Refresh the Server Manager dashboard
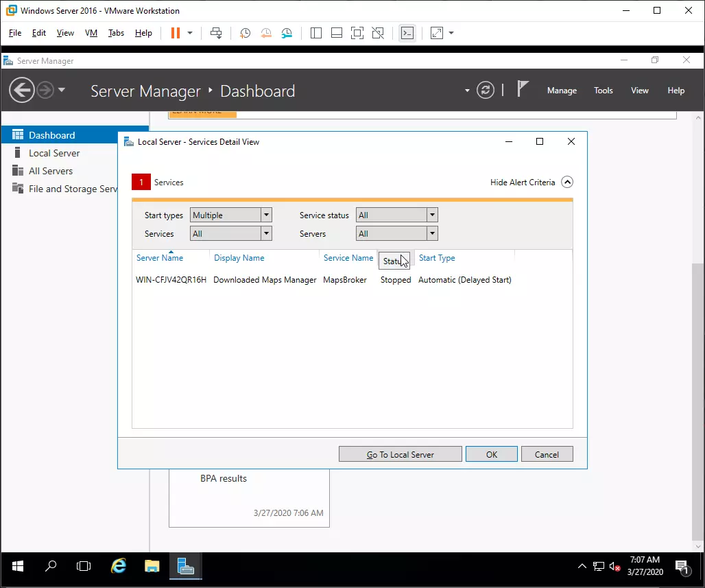This screenshot has height=588, width=705. click(486, 90)
